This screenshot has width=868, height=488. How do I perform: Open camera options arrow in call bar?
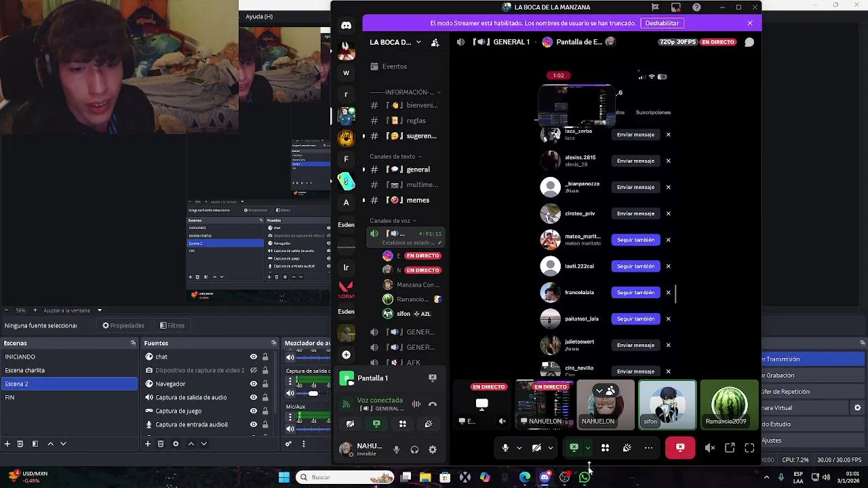click(551, 448)
